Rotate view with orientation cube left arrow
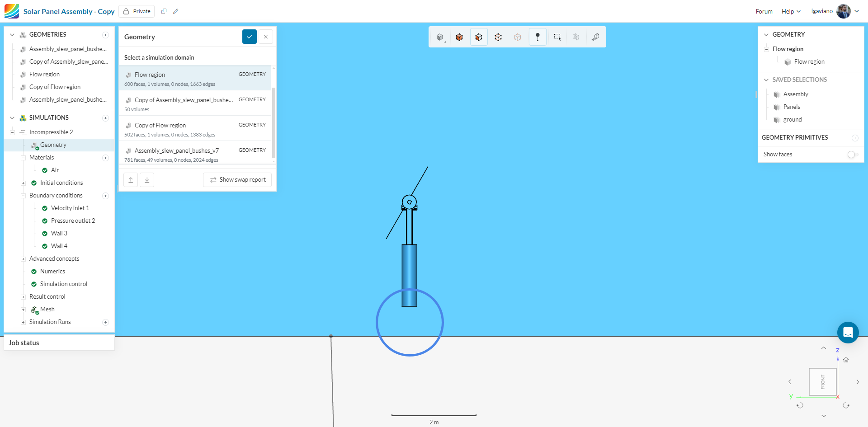The height and width of the screenshot is (427, 868). (x=790, y=382)
